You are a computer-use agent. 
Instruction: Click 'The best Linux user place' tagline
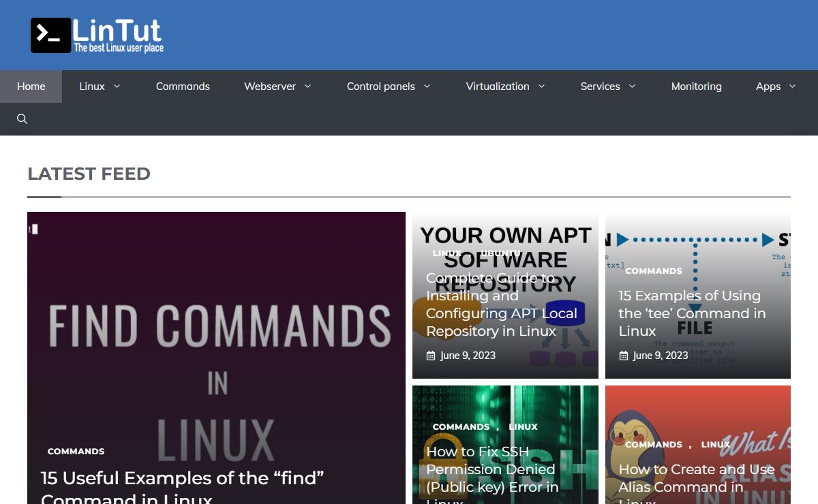(119, 48)
